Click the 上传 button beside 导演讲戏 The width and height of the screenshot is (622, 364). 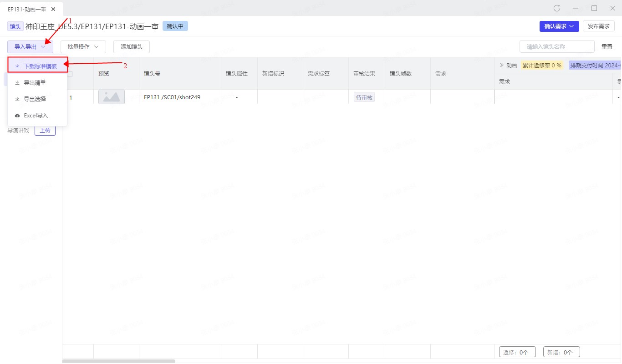point(45,131)
